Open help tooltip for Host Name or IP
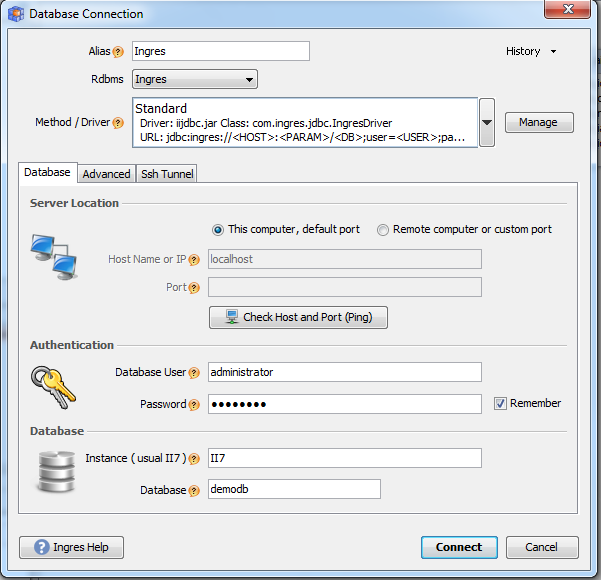 (x=194, y=260)
